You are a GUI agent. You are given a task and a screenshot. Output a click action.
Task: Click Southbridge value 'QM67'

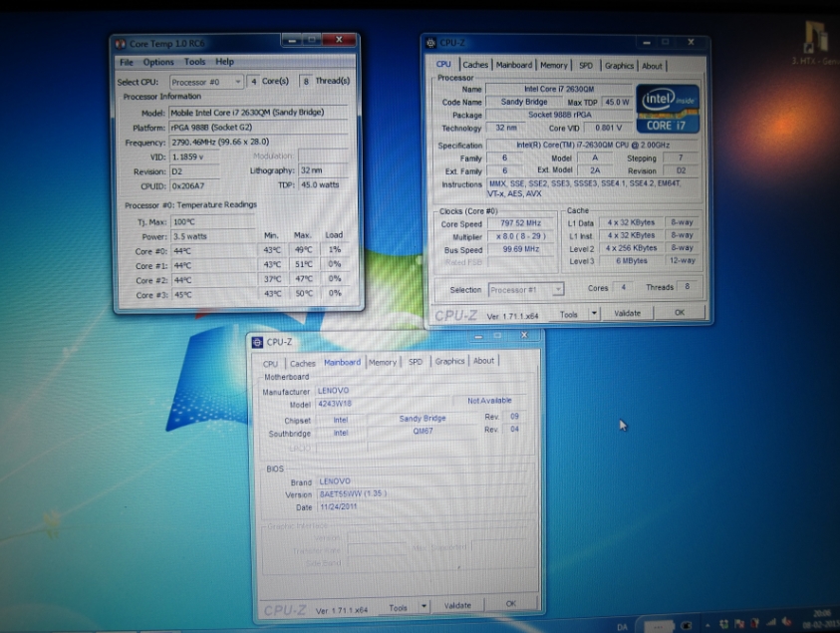click(422, 431)
